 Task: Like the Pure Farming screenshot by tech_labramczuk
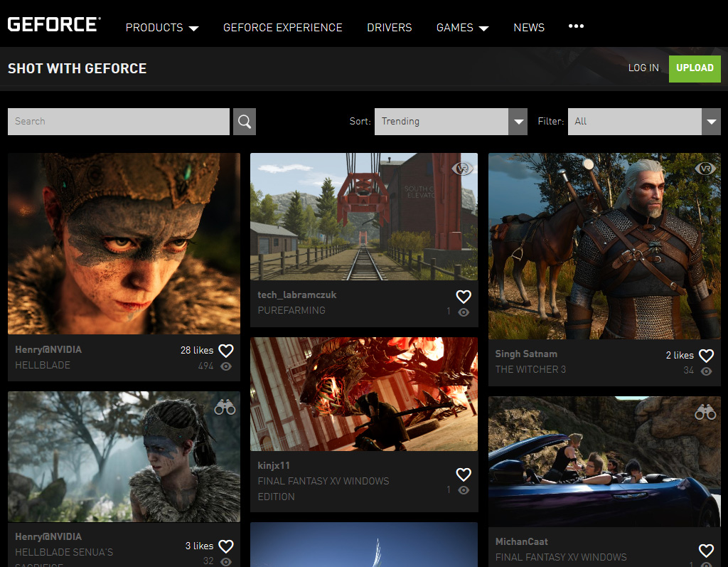click(464, 296)
